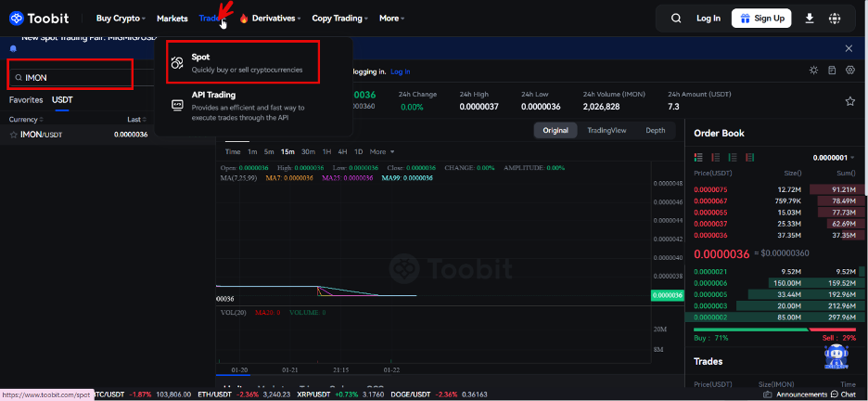Image resolution: width=868 pixels, height=401 pixels.
Task: Expand the More time intervals dropdown
Action: (x=382, y=151)
